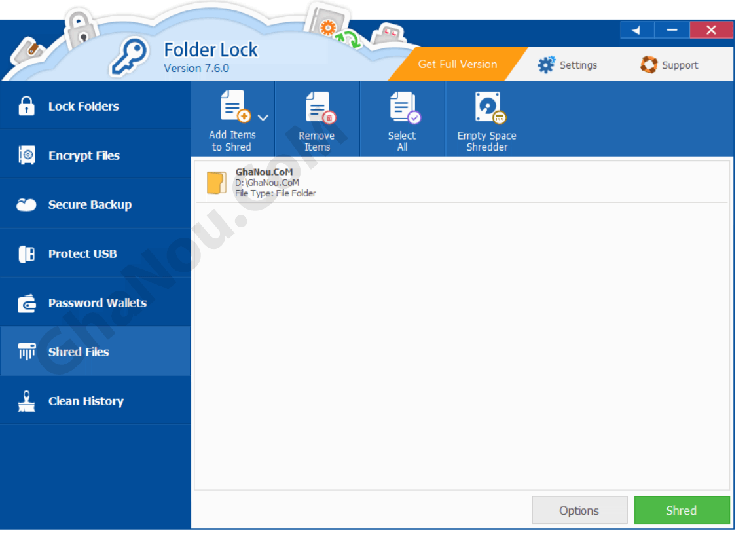
Task: Go to Secure Backup
Action: [x=96, y=204]
